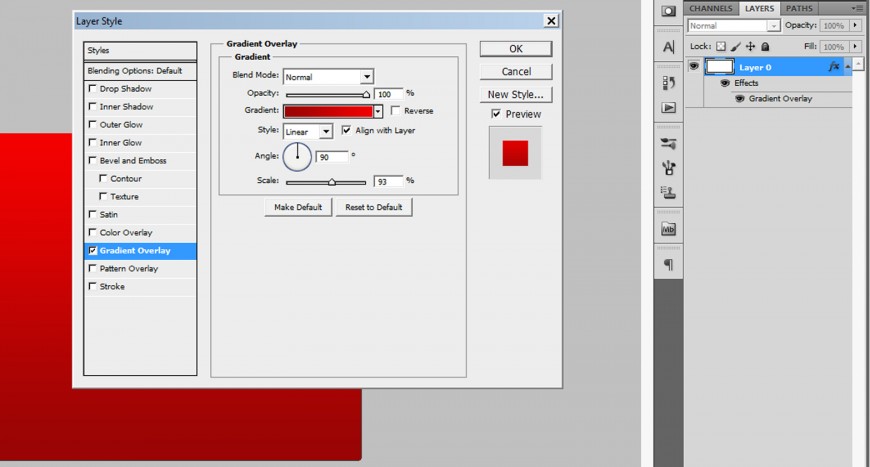The height and width of the screenshot is (467, 870).
Task: Enable the Drop Shadow checkbox
Action: pos(93,88)
